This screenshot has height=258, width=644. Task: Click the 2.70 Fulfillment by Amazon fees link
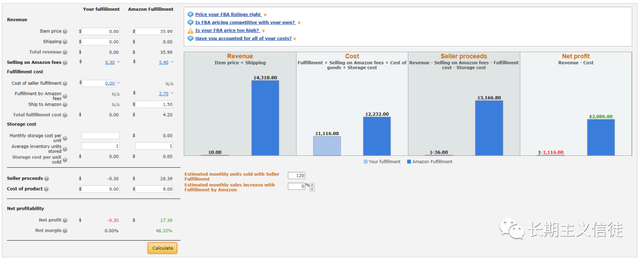(163, 94)
